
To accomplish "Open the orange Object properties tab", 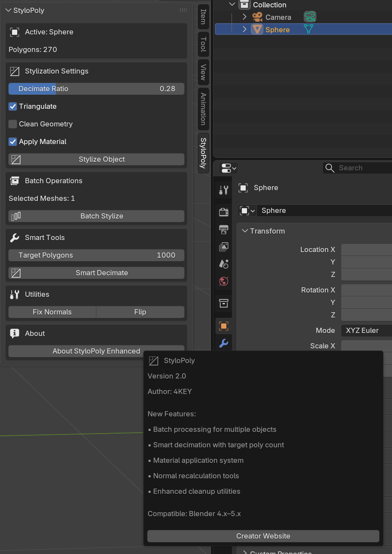I will (223, 326).
